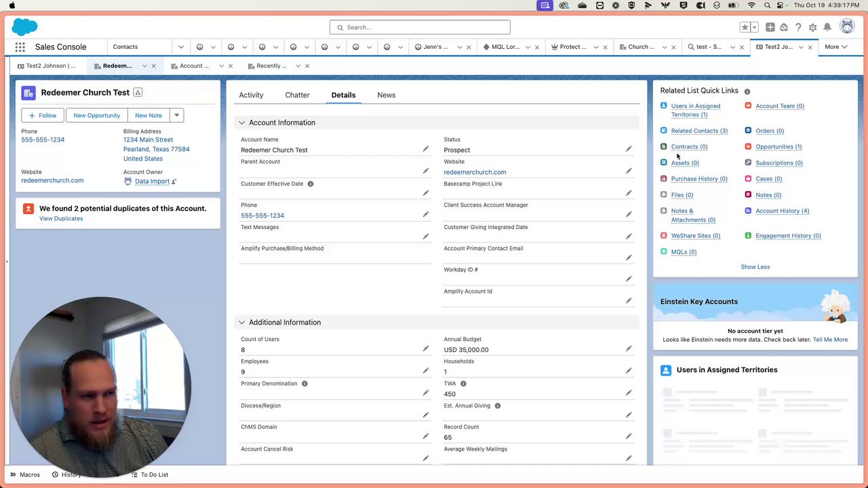Screen dimensions: 868x488
Task: Click pencil to edit Employees
Action: 426,371
